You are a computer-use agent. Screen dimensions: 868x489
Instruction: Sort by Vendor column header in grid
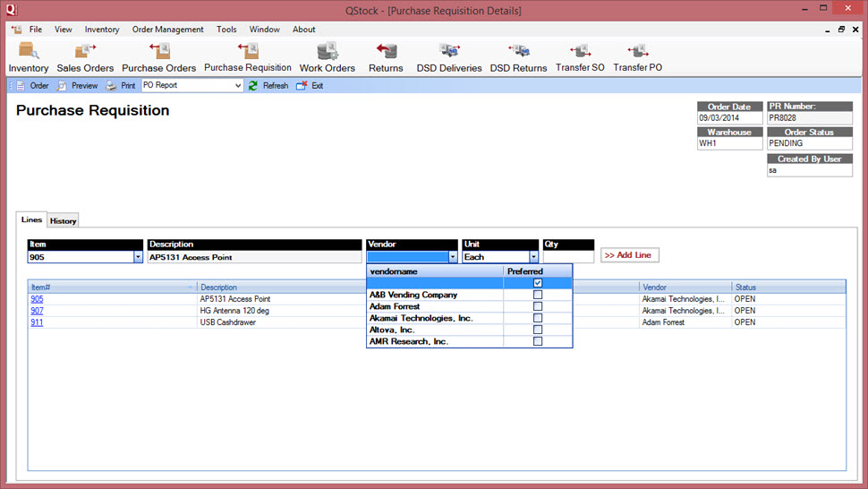click(685, 287)
